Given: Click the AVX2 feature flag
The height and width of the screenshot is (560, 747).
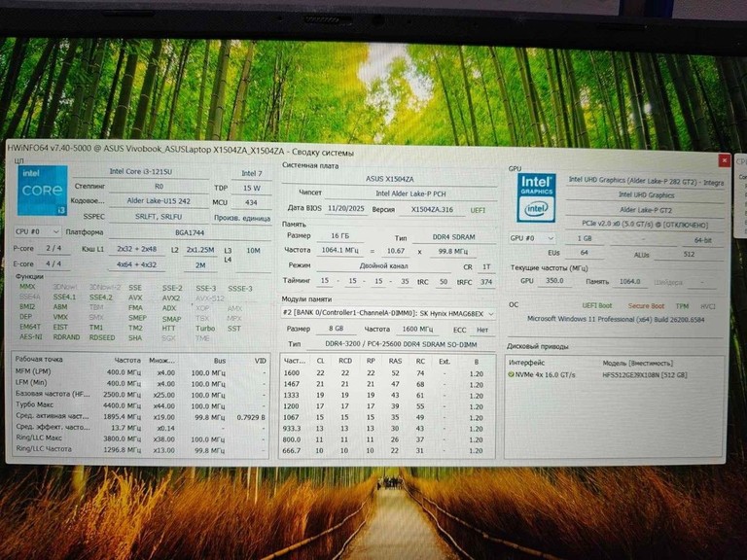Looking at the screenshot, I should click(x=171, y=298).
